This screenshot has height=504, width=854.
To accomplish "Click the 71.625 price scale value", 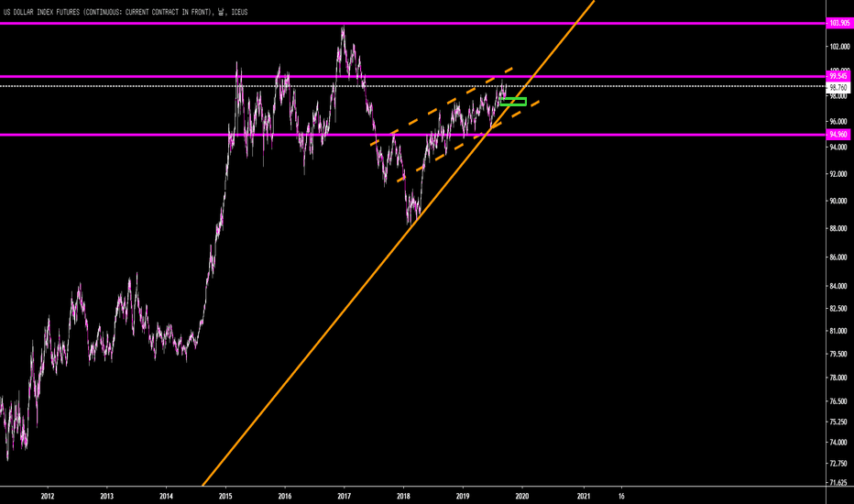I will point(838,483).
